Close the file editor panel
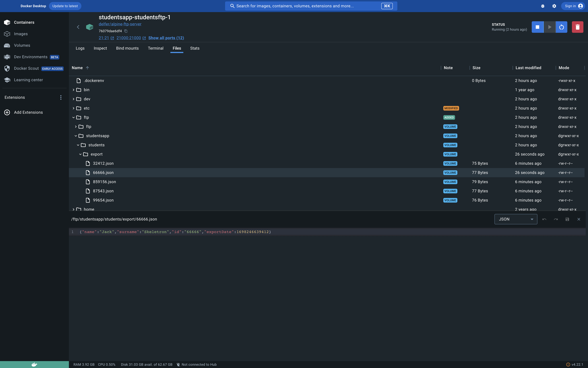 click(579, 219)
